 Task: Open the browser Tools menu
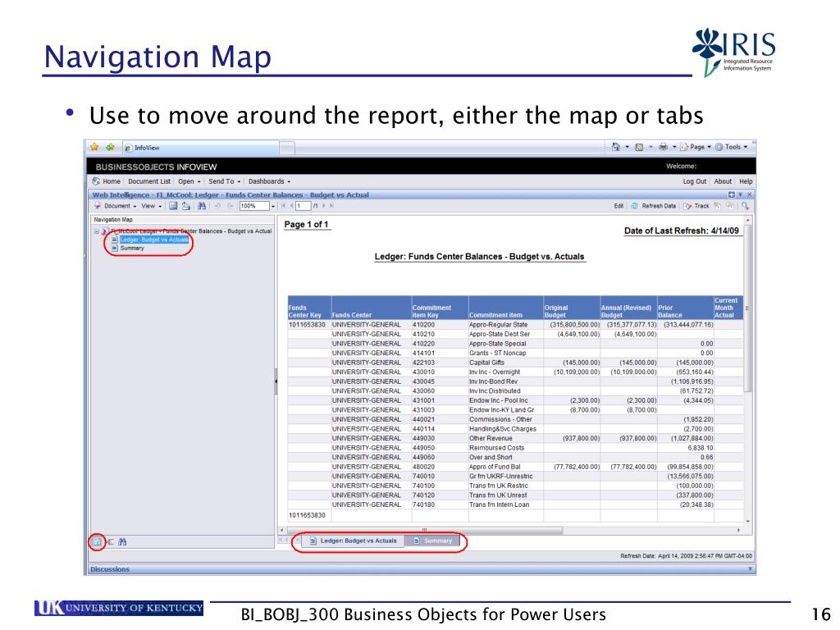click(x=731, y=147)
